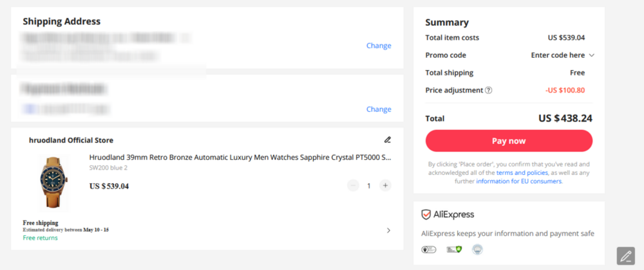Screen dimensions: 644x270
Task: Click the edit pencil beside hruodland Official Store
Action: pos(388,139)
